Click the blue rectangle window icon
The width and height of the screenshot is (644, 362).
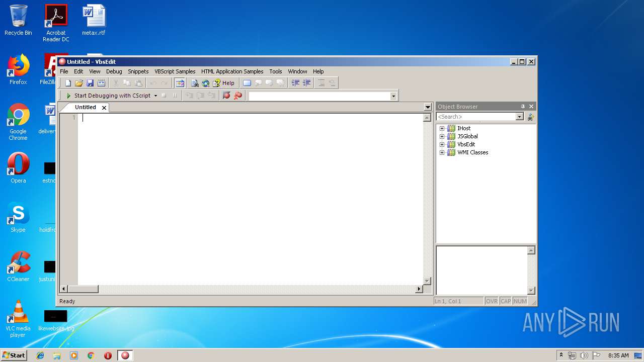[x=247, y=83]
